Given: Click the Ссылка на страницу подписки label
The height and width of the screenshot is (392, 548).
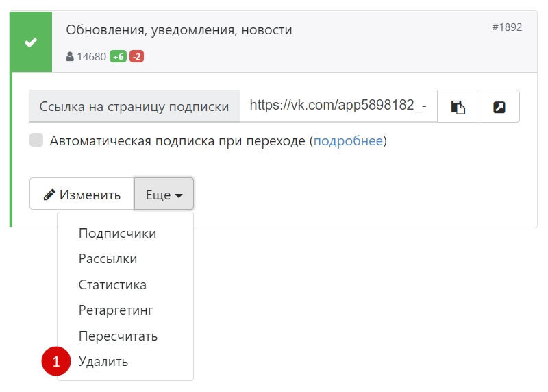Looking at the screenshot, I should tap(134, 106).
